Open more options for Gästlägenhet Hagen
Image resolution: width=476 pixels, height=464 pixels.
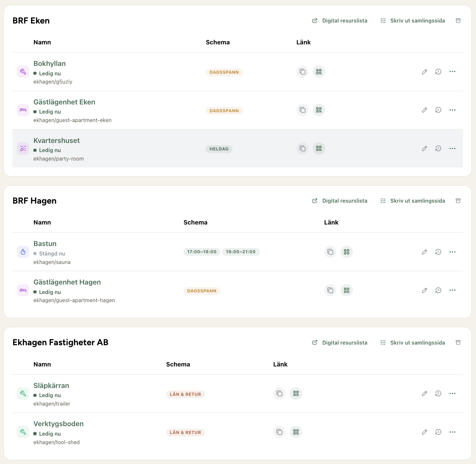click(452, 290)
